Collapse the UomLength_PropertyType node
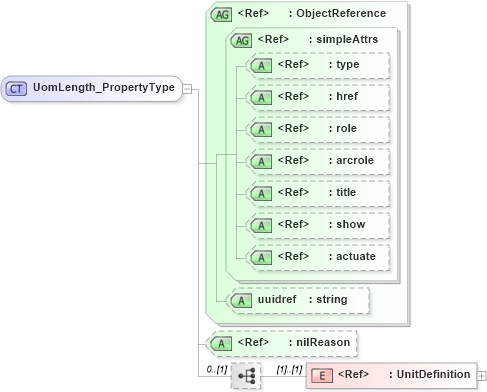The height and width of the screenshot is (392, 487). pos(188,89)
